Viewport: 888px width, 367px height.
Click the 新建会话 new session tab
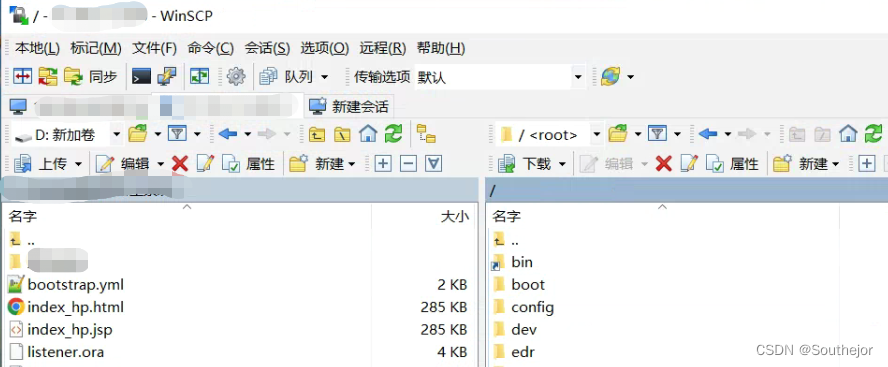pyautogui.click(x=349, y=106)
